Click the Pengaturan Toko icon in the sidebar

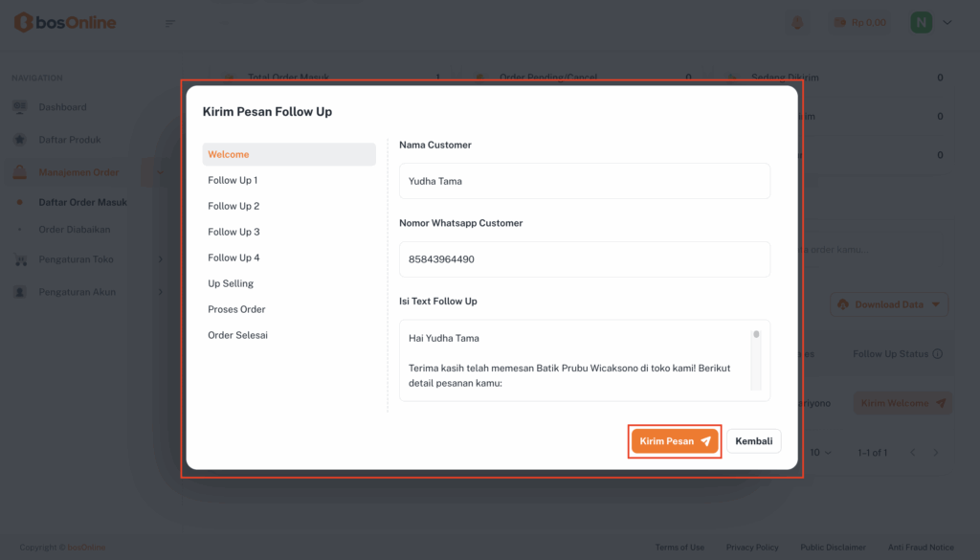pyautogui.click(x=20, y=259)
